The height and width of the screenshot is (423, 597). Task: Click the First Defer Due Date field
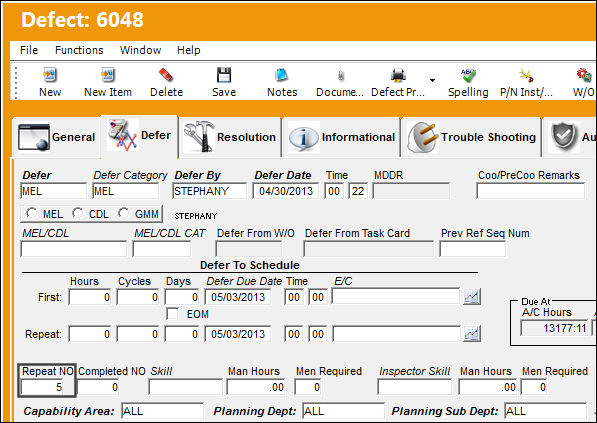238,297
